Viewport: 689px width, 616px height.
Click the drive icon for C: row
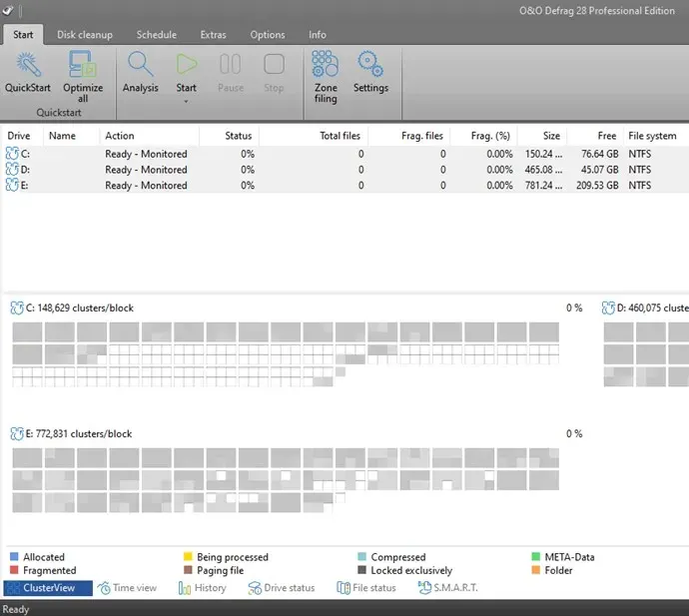(12, 154)
